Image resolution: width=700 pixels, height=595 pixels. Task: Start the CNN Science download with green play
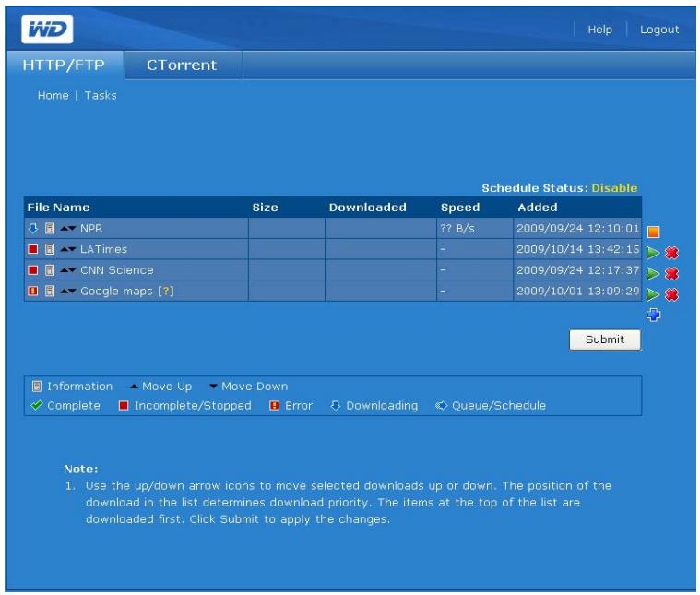click(x=653, y=273)
